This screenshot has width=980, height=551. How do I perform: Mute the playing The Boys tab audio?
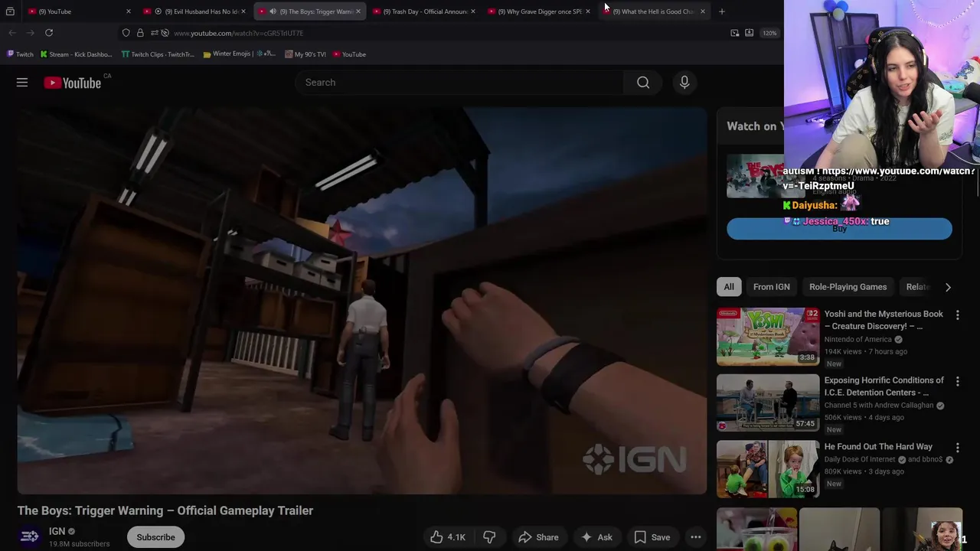273,11
